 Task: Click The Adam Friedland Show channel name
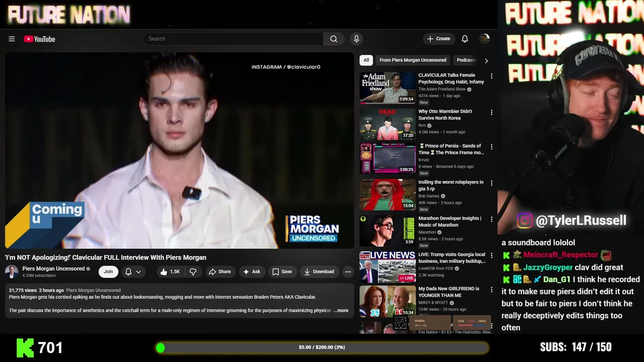(442, 89)
